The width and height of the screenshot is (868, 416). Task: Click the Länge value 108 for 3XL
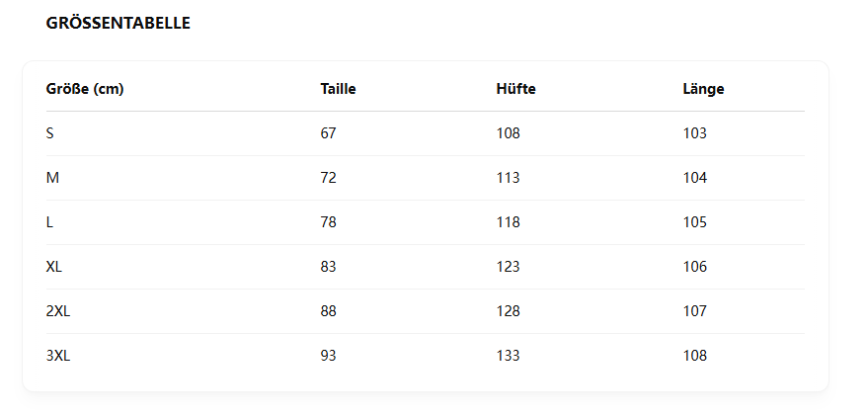coord(695,355)
